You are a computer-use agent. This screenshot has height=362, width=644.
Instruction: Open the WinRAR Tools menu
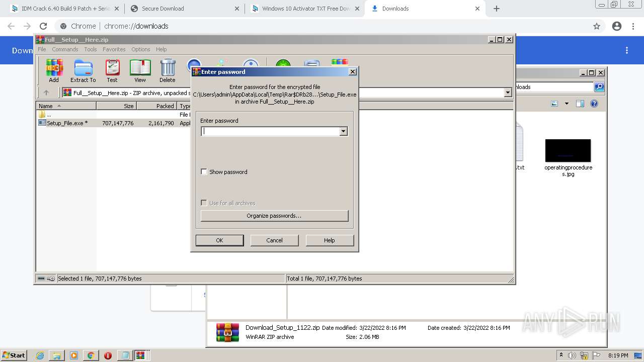coord(91,49)
